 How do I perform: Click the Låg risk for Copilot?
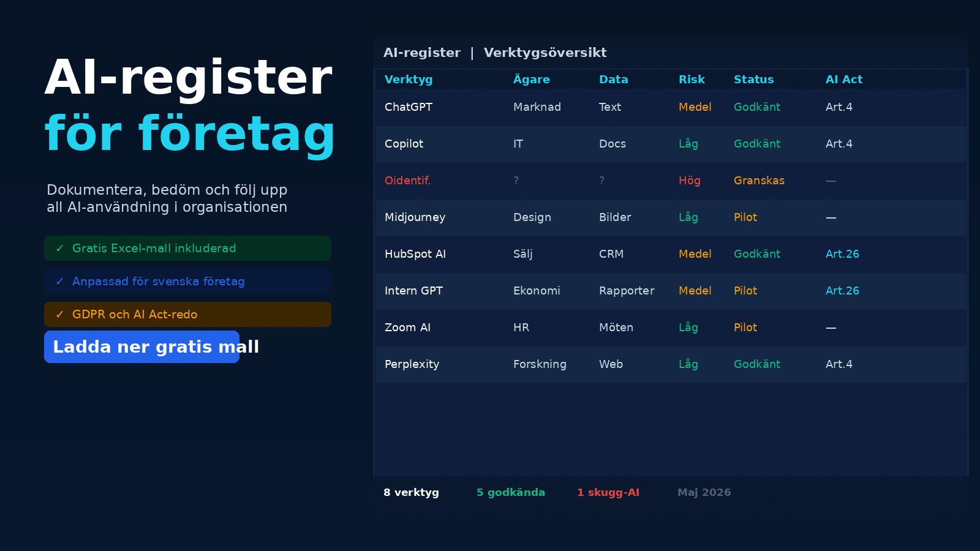click(x=688, y=144)
